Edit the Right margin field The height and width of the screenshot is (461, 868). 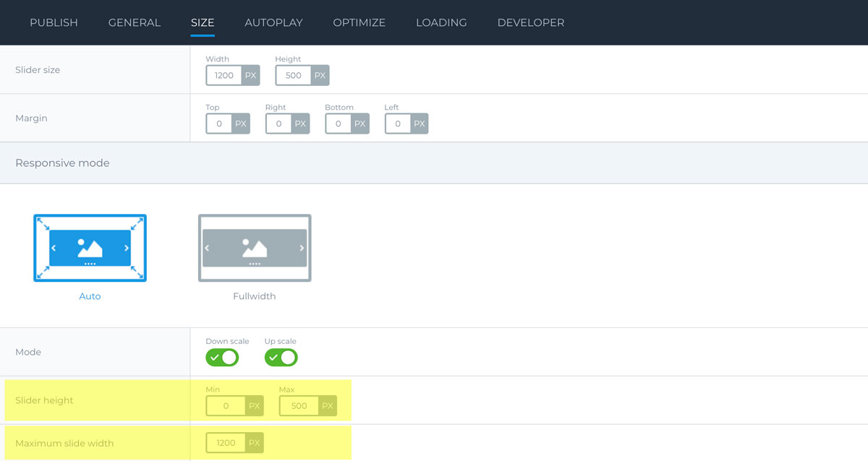coord(278,124)
